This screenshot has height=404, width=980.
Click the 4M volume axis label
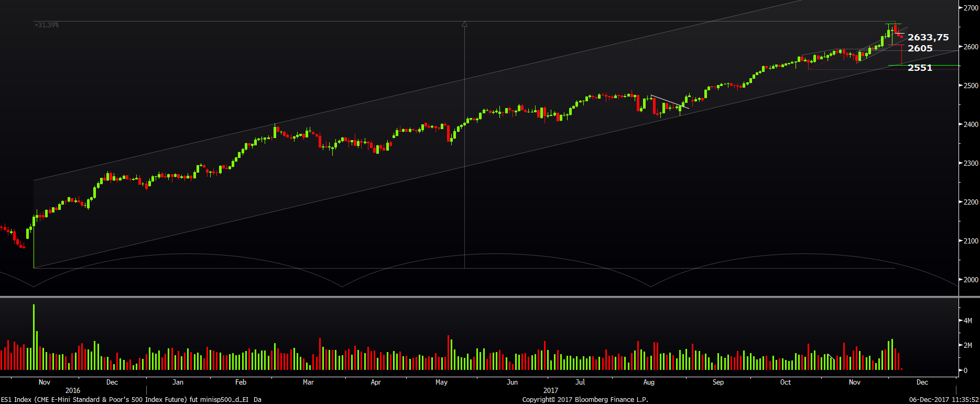click(968, 320)
